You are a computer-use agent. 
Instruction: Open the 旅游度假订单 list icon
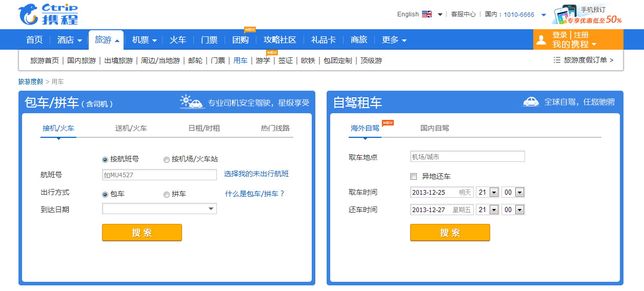tap(557, 60)
